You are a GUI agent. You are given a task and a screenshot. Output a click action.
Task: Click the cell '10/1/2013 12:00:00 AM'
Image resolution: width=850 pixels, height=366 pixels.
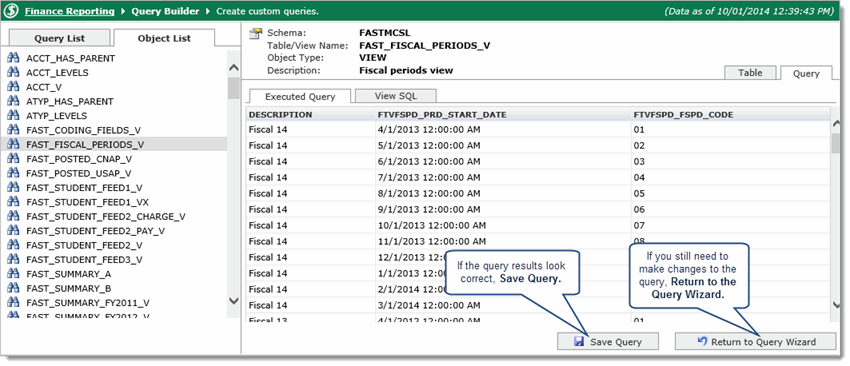click(503, 225)
